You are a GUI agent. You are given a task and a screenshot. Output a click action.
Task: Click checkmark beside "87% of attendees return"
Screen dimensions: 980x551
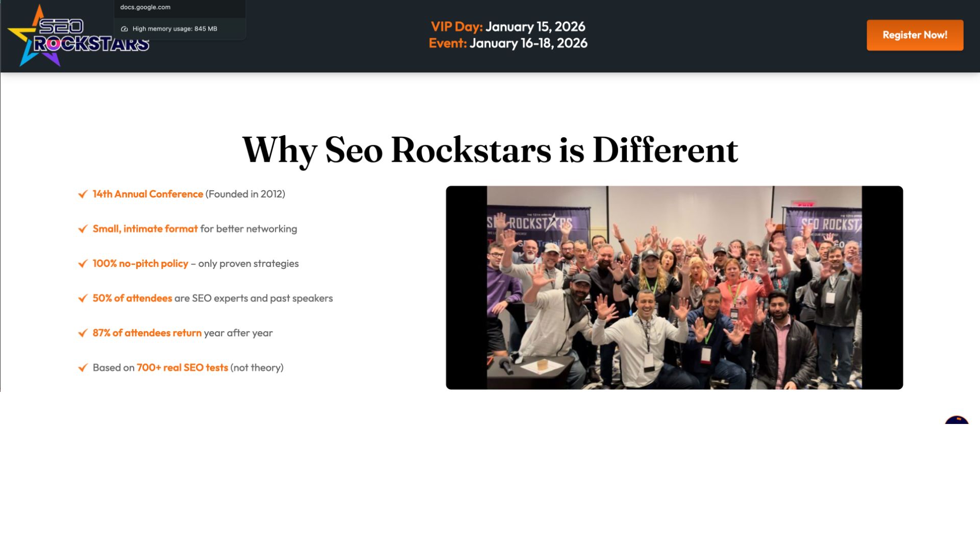[x=83, y=333]
